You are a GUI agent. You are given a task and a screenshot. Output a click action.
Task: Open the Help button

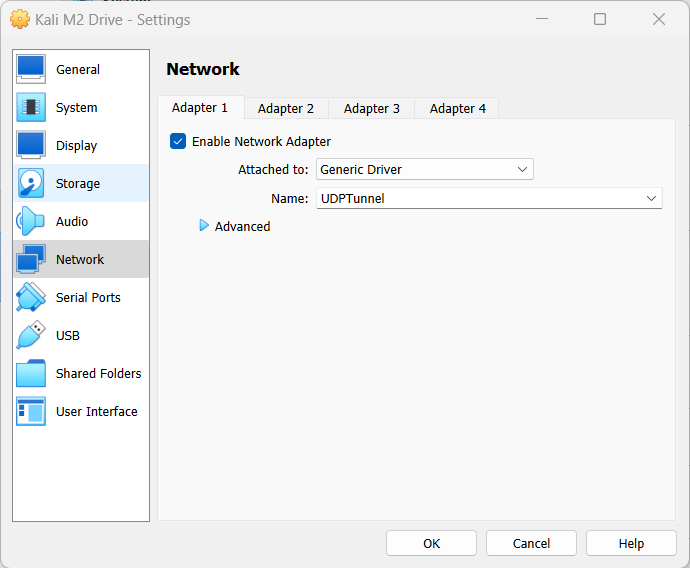(631, 543)
